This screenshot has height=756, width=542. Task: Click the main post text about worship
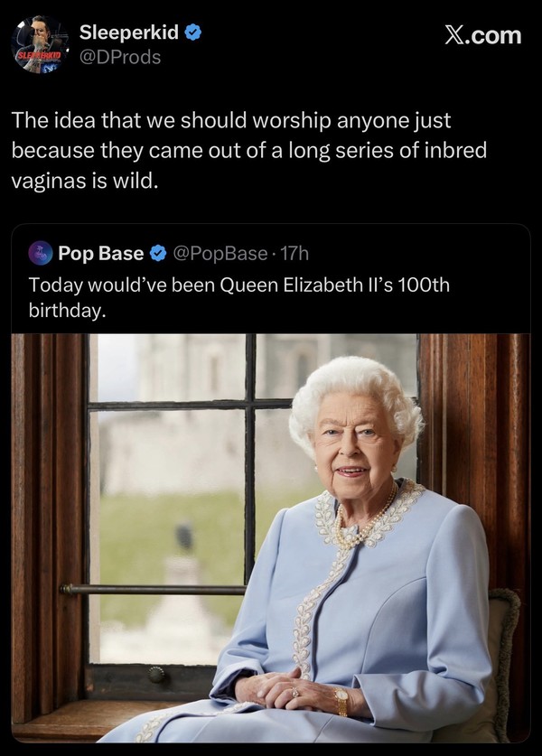[230, 149]
